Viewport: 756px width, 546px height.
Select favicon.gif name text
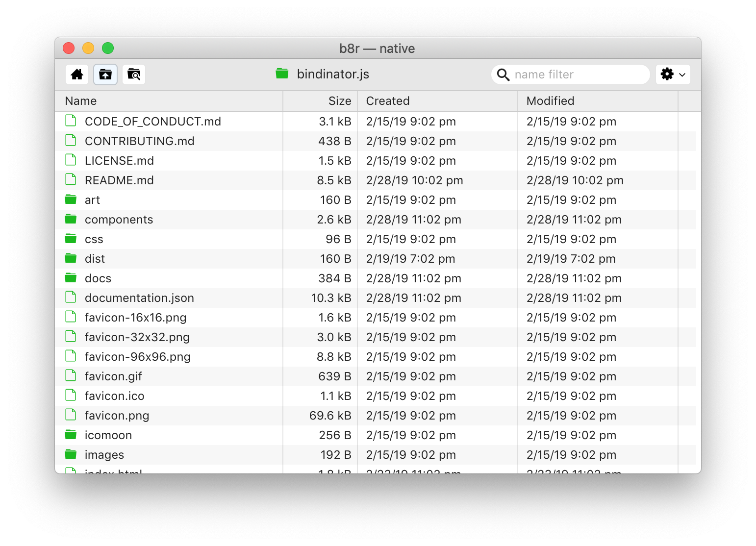(x=113, y=376)
